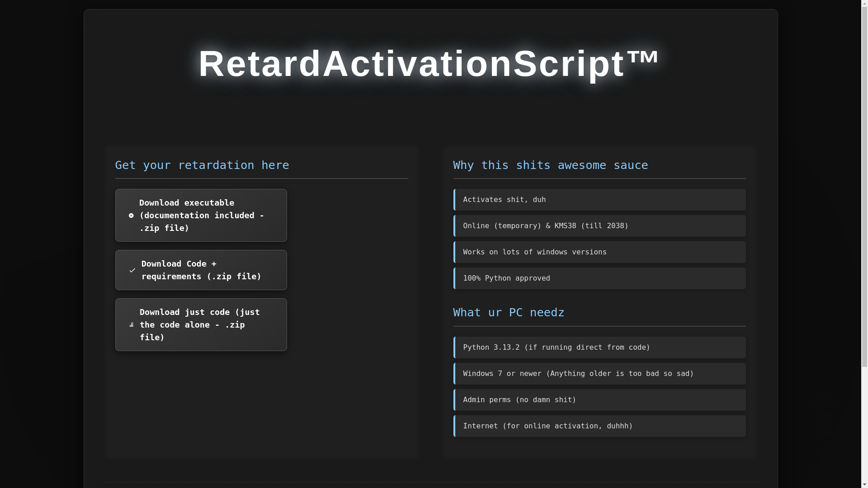The height and width of the screenshot is (488, 868).
Task: Download just code zip file
Action: pyautogui.click(x=201, y=324)
